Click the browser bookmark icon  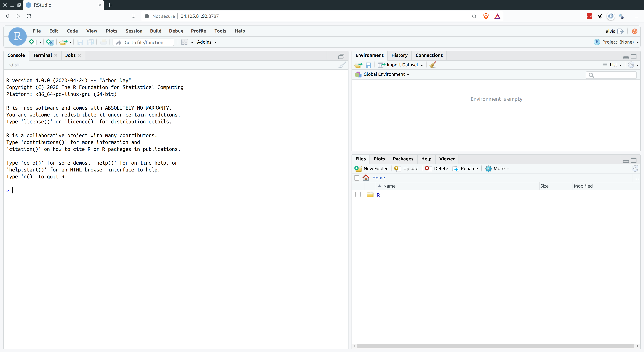(x=133, y=16)
